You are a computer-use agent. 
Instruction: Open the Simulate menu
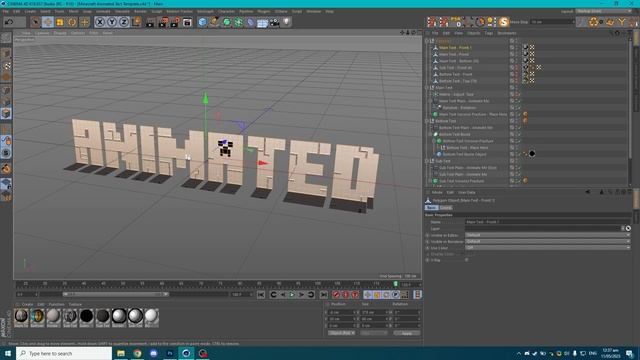pos(122,11)
